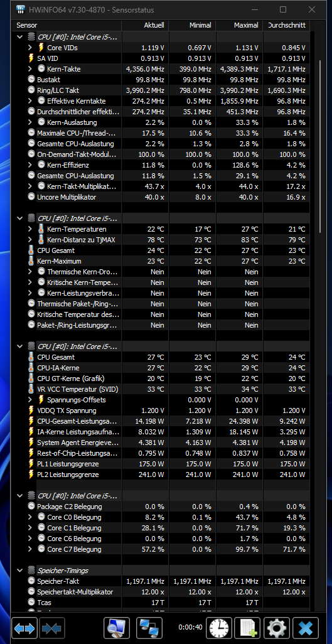
Task: Select the Thermische Paket-/Ring-... row
Action: point(161,304)
